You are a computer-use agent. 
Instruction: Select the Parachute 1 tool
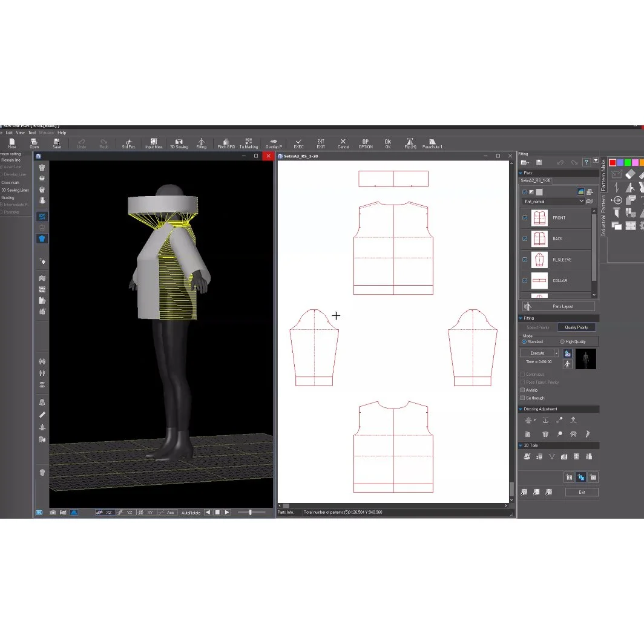pyautogui.click(x=432, y=143)
